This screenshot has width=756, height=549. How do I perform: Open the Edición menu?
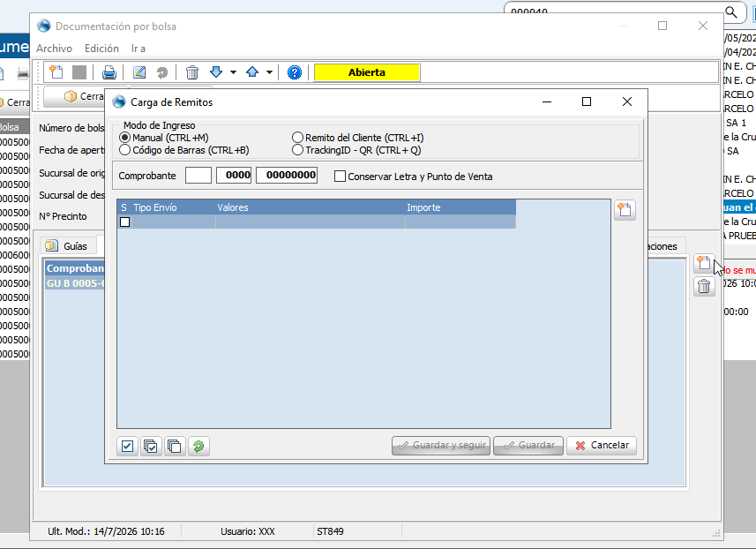pyautogui.click(x=101, y=49)
